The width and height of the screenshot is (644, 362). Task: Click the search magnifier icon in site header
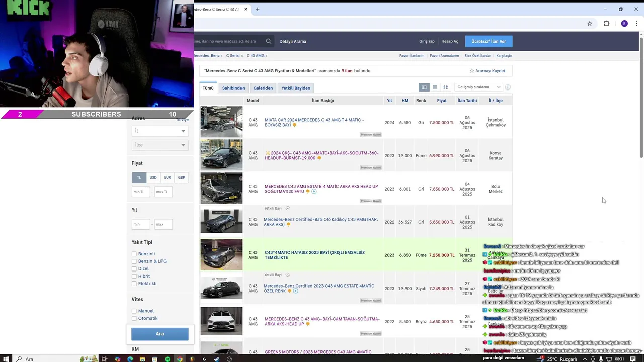pyautogui.click(x=269, y=41)
